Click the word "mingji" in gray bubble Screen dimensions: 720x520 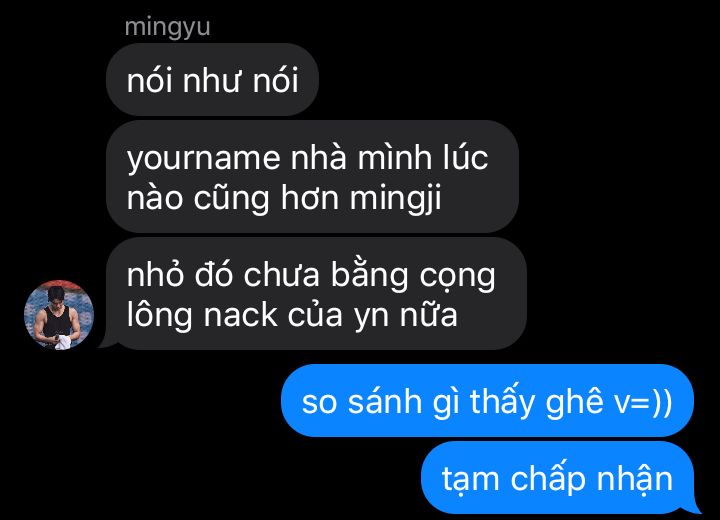point(395,199)
